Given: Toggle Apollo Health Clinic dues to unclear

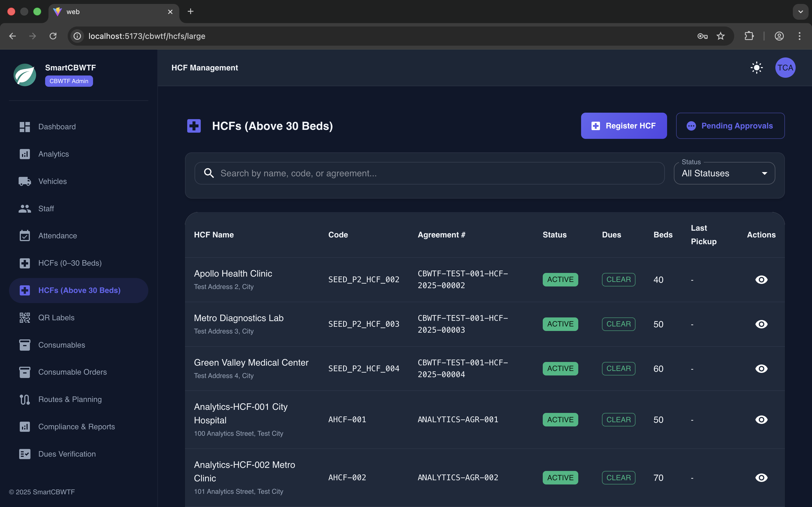Looking at the screenshot, I should pos(618,279).
